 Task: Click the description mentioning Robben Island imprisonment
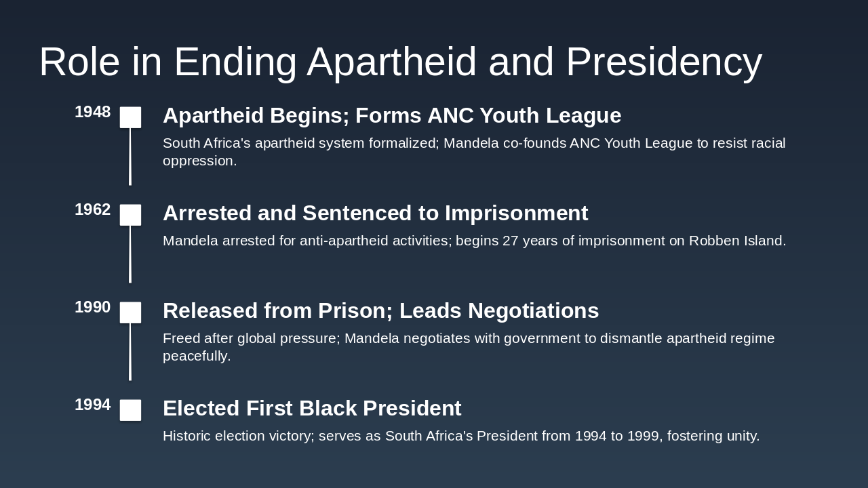(x=474, y=241)
